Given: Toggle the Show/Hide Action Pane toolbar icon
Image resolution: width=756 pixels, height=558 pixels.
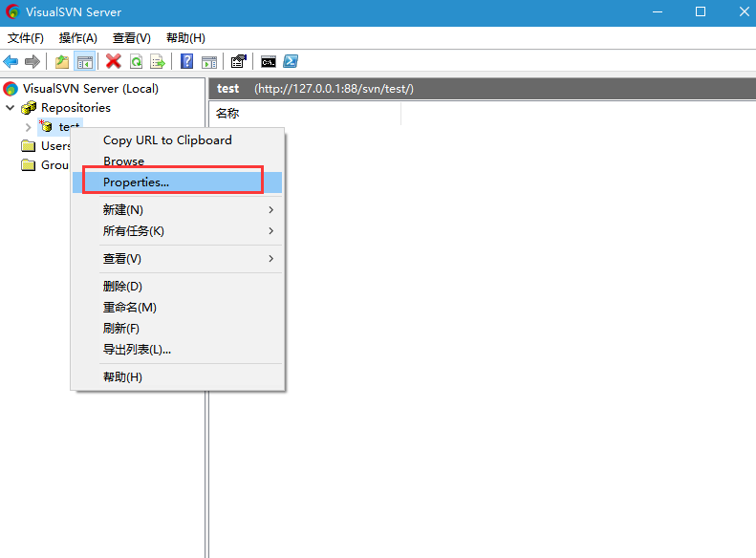Looking at the screenshot, I should point(209,62).
